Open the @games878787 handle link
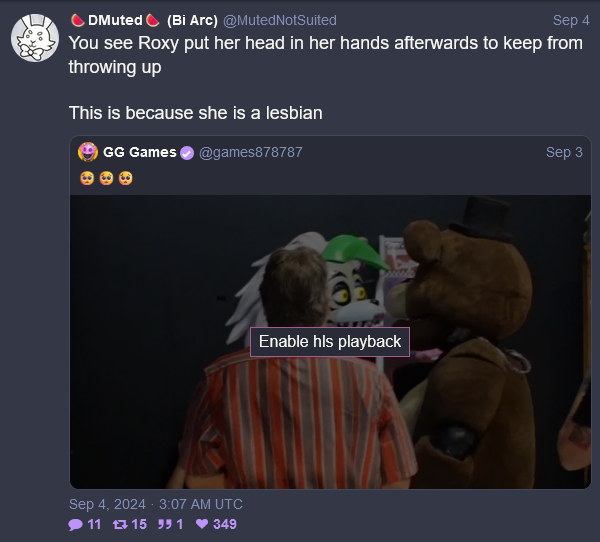The width and height of the screenshot is (600, 542). click(251, 152)
